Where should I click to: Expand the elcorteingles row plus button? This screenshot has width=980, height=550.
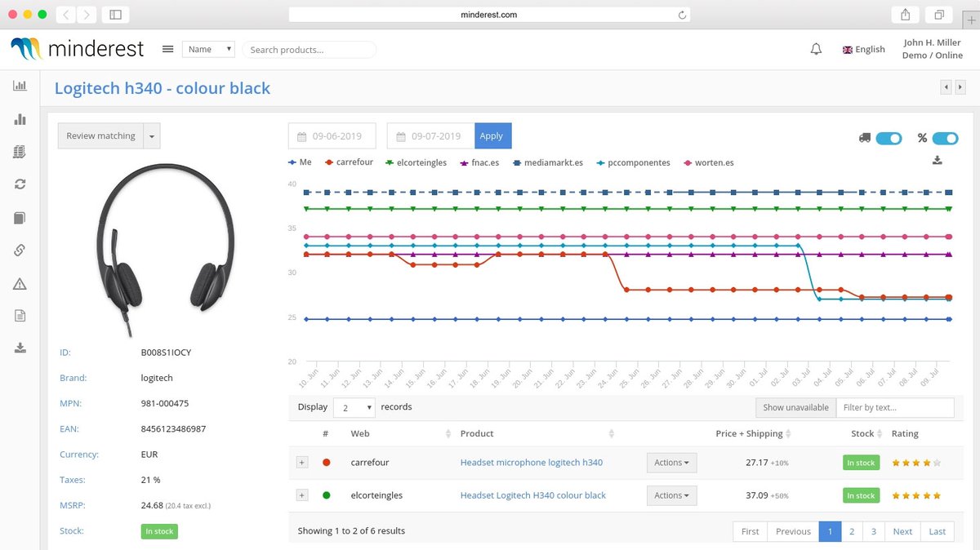301,495
